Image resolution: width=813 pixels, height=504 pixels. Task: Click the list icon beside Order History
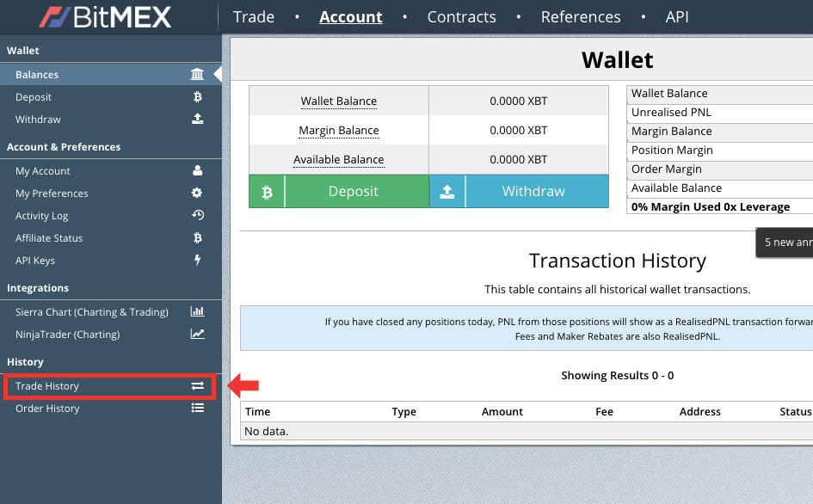(197, 409)
